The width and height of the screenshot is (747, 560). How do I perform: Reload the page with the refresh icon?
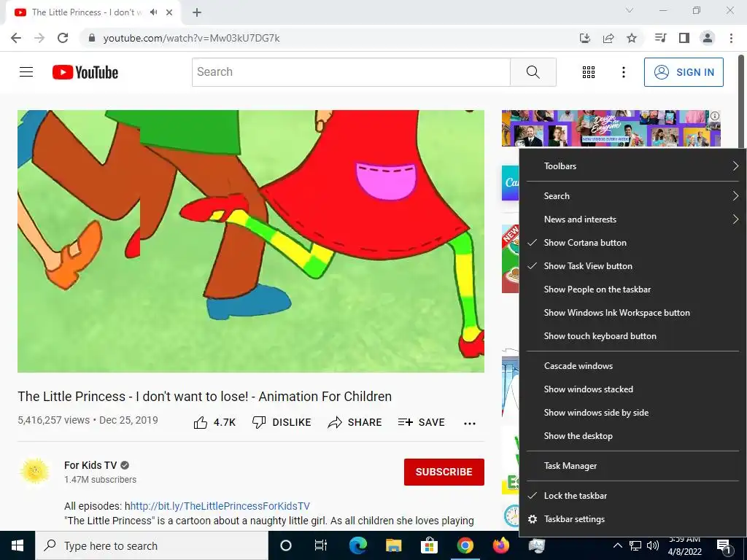(63, 38)
